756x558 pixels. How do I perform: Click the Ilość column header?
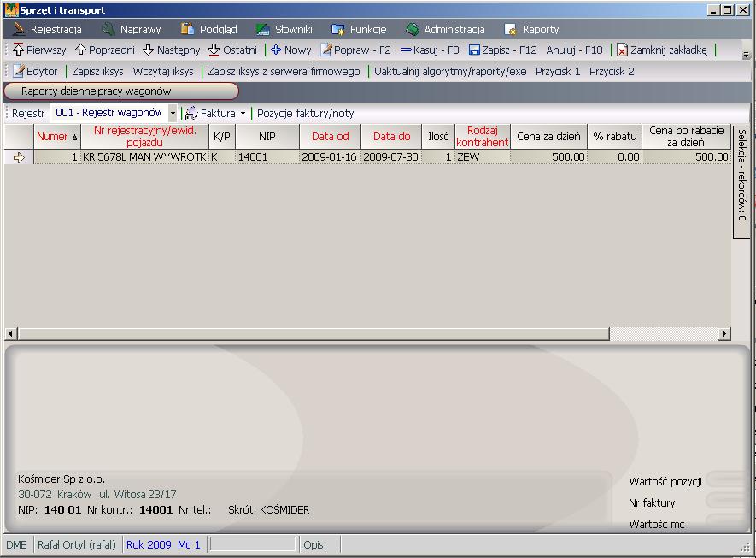click(438, 137)
